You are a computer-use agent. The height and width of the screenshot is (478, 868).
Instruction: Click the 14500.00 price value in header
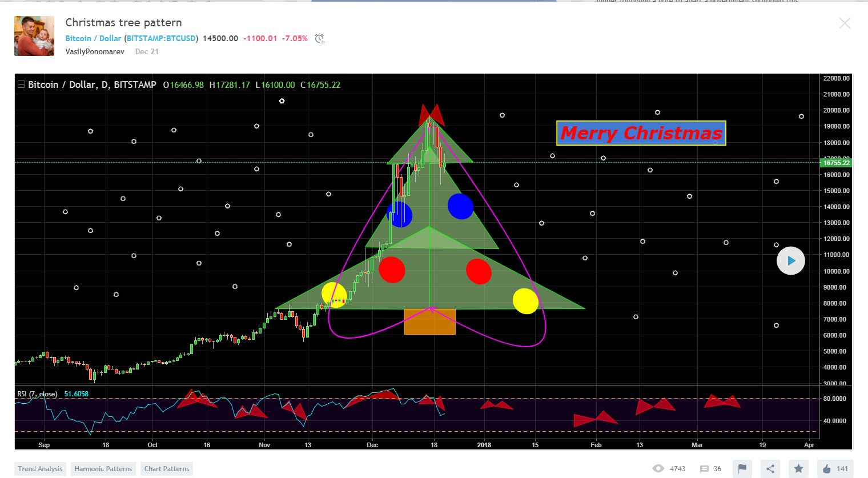pyautogui.click(x=220, y=38)
